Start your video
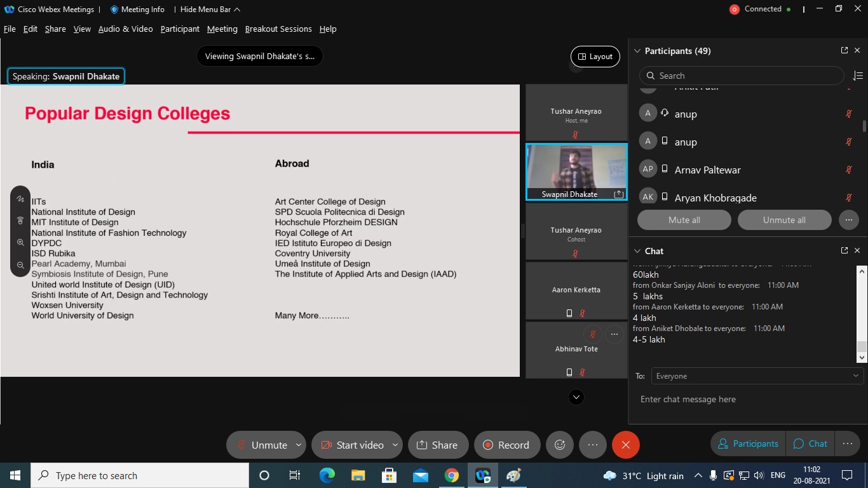This screenshot has width=868, height=488. (351, 445)
